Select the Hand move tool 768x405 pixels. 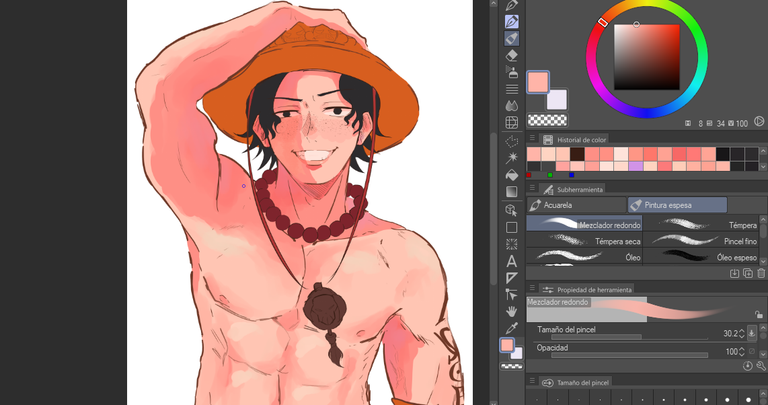512,311
